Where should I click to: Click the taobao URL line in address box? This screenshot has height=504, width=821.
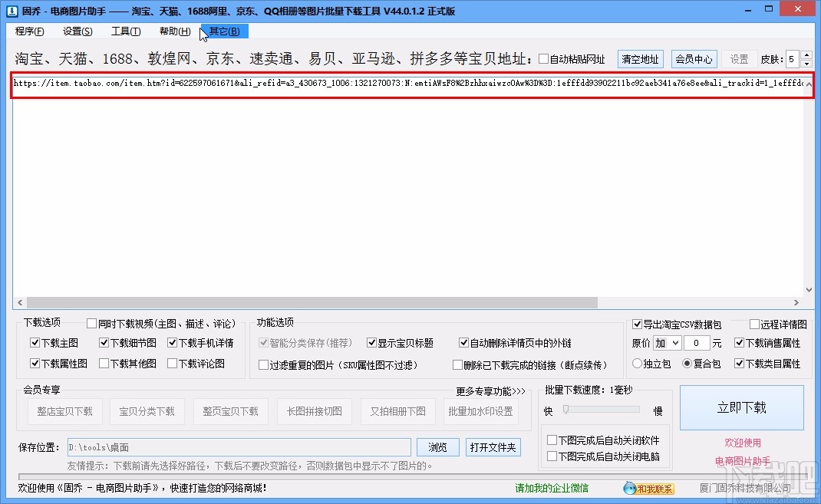[408, 83]
